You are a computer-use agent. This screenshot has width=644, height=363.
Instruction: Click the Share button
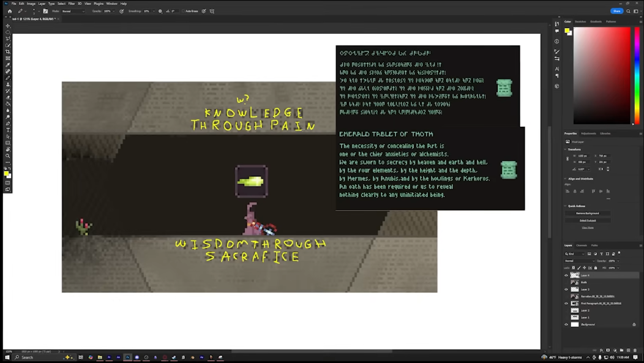(616, 11)
